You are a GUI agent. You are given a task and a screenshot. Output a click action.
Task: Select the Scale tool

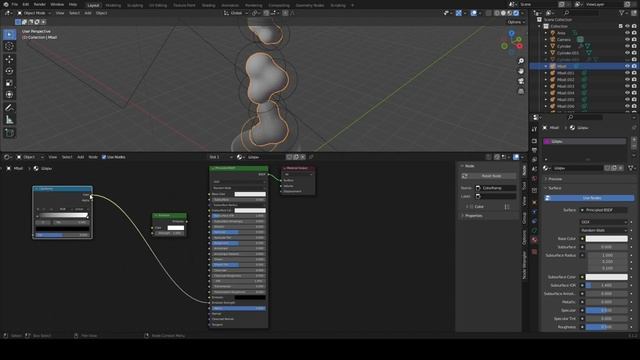pyautogui.click(x=9, y=83)
